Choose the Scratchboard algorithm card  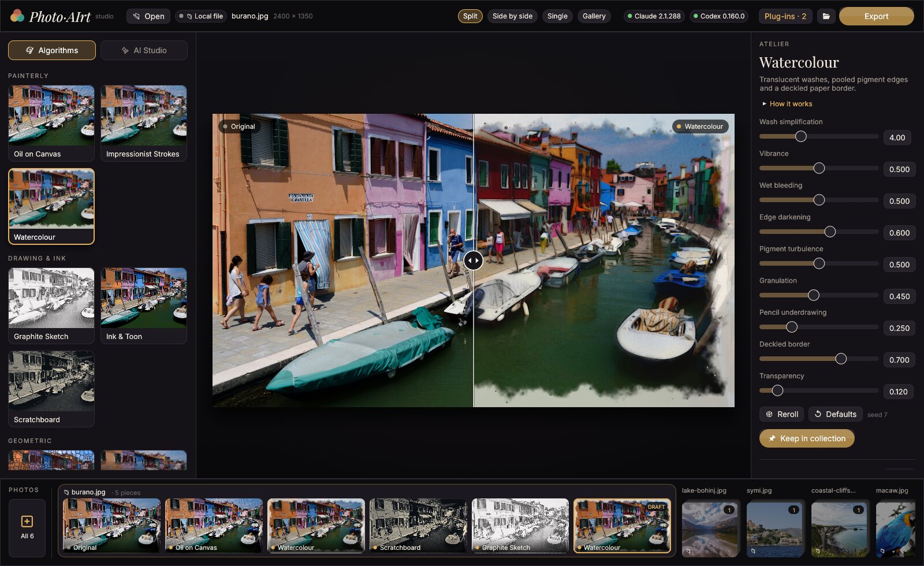click(51, 389)
